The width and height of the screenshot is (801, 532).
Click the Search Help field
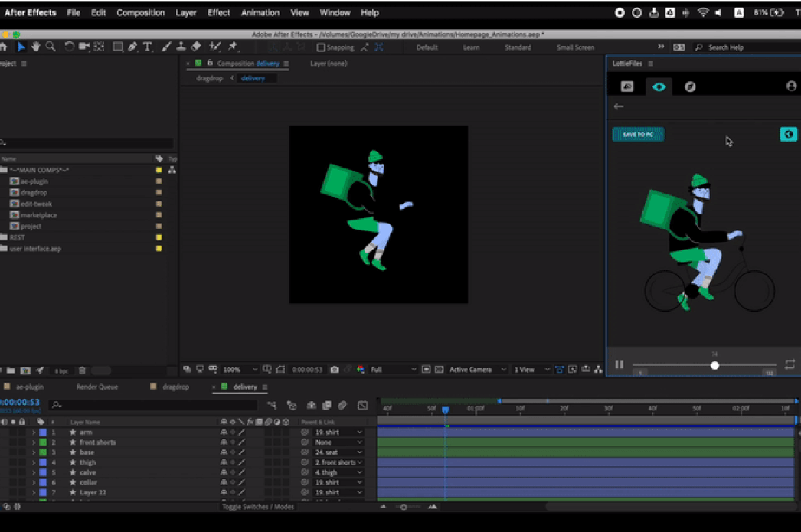[x=746, y=47]
